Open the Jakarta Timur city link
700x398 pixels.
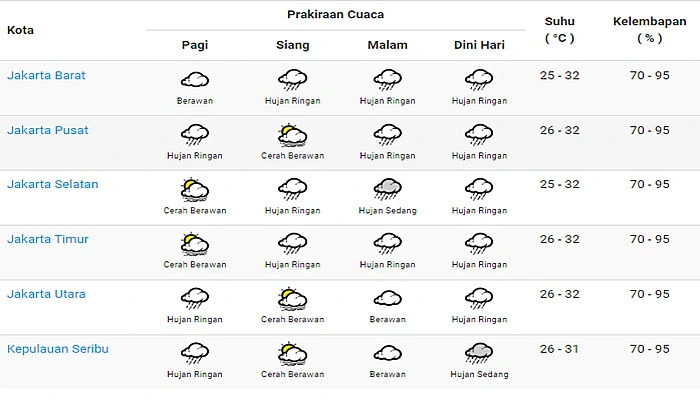48,239
